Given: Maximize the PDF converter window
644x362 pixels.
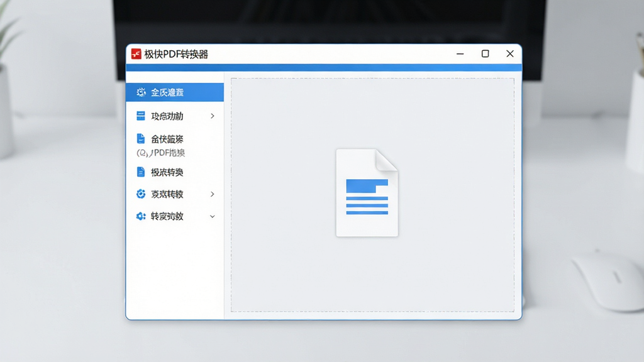Looking at the screenshot, I should click(485, 54).
